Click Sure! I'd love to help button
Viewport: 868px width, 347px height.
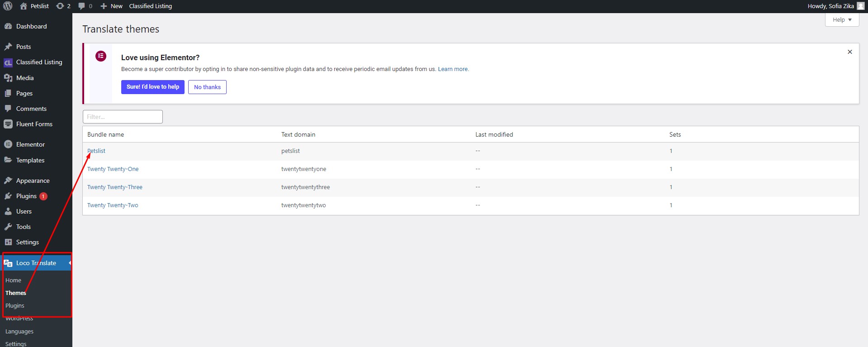pyautogui.click(x=153, y=87)
